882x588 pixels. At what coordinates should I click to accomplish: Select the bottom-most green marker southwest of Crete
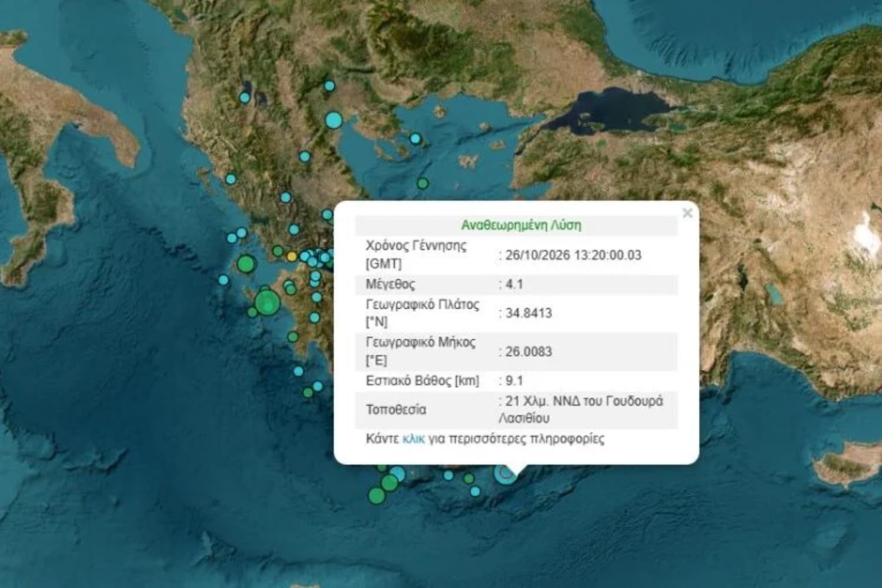click(x=376, y=496)
